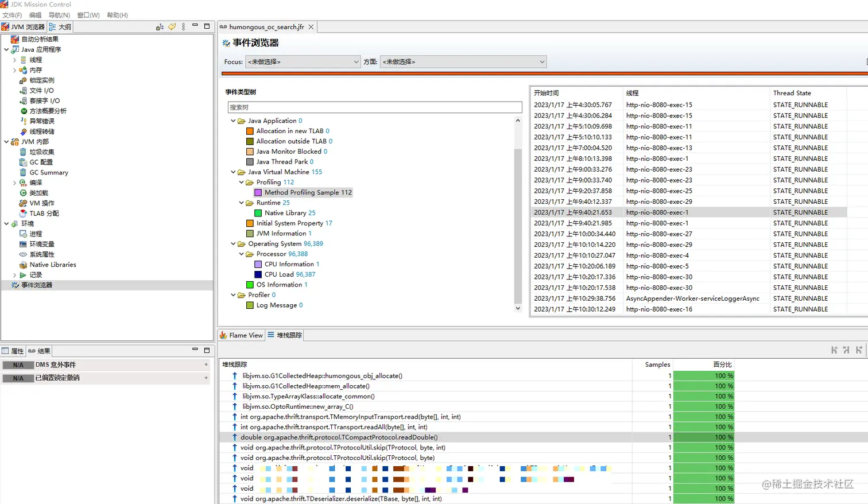Click the first stack trace navigation icon
Image resolution: width=868 pixels, height=504 pixels.
834,350
